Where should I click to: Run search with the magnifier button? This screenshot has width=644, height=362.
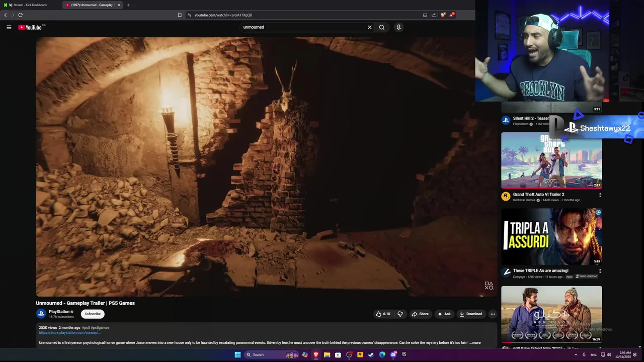382,27
